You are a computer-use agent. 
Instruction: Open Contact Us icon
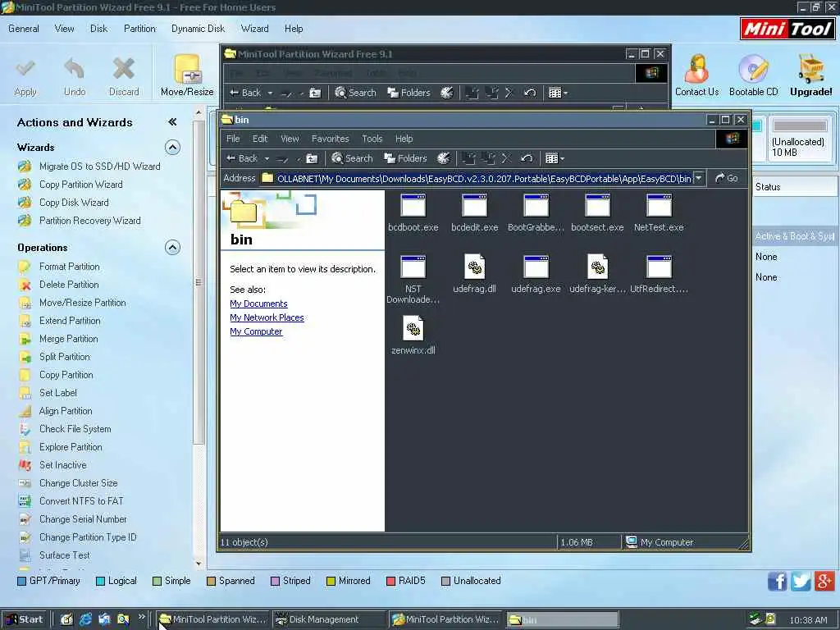point(696,69)
